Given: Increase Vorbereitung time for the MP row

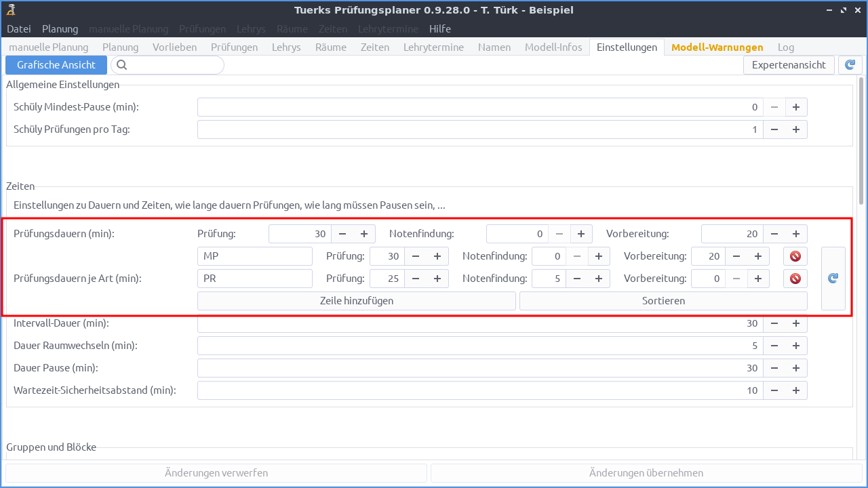Looking at the screenshot, I should (x=759, y=256).
